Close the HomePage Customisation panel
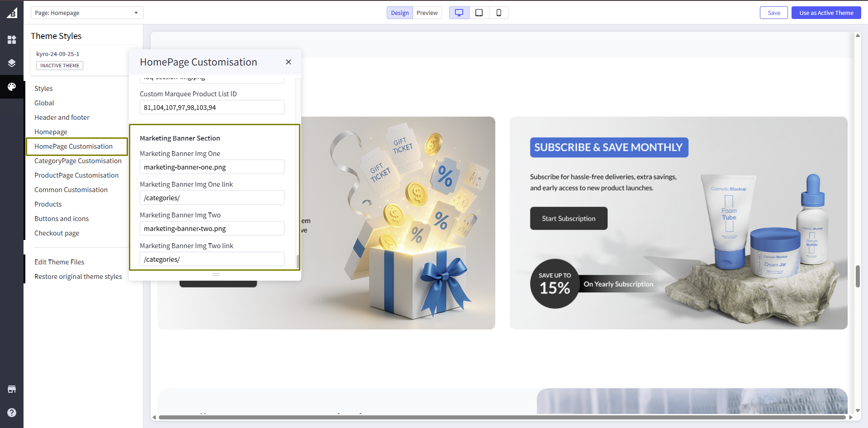 coord(289,62)
